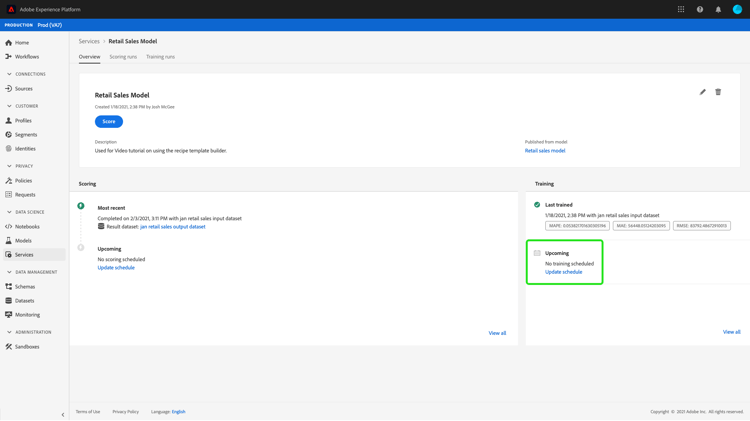The image size is (750, 421).
Task: Click the Adobe logo in header
Action: tap(11, 9)
